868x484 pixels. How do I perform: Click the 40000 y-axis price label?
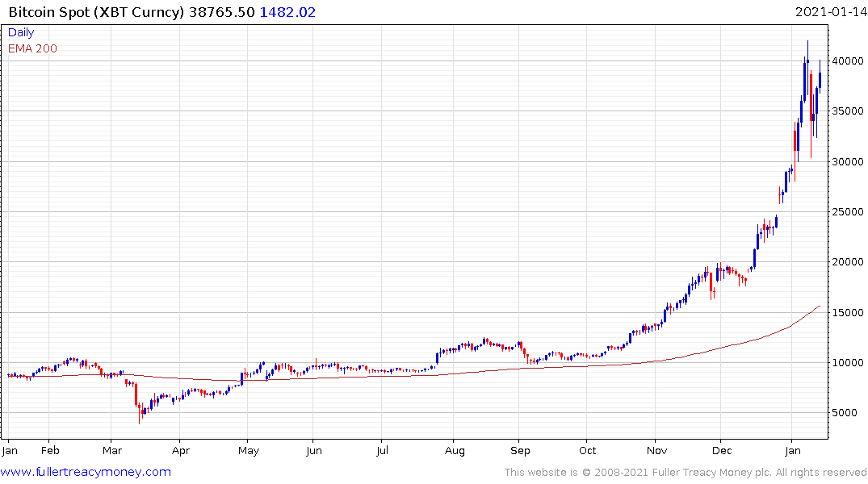pos(847,60)
